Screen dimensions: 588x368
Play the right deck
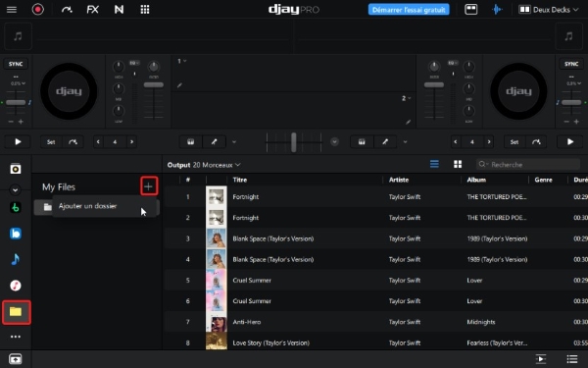(570, 142)
